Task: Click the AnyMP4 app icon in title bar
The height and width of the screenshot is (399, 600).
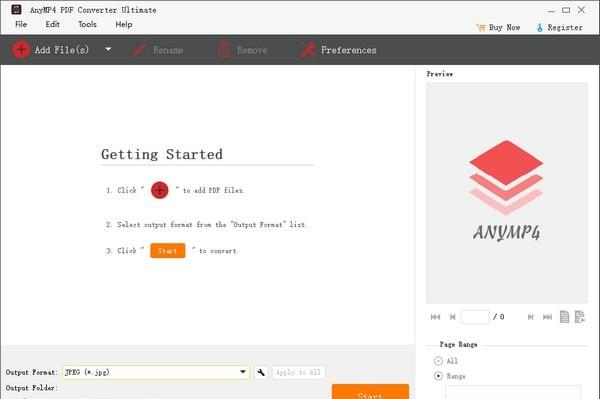Action: click(16, 10)
